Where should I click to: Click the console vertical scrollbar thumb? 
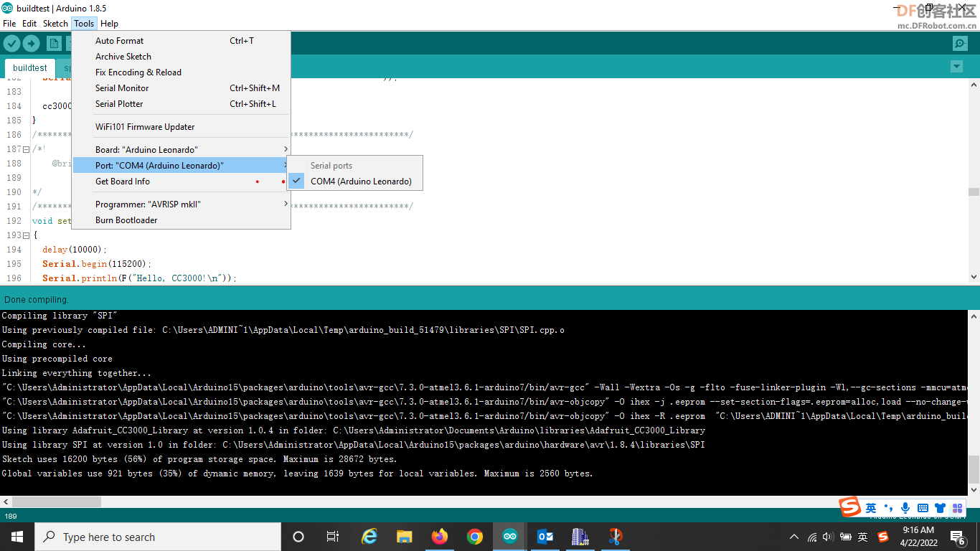pyautogui.click(x=974, y=470)
